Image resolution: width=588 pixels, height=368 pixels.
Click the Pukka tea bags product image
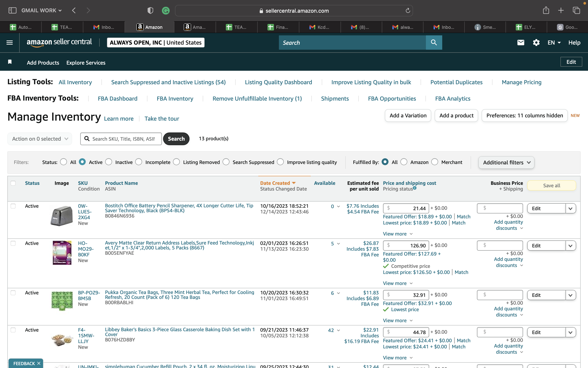coord(62,301)
